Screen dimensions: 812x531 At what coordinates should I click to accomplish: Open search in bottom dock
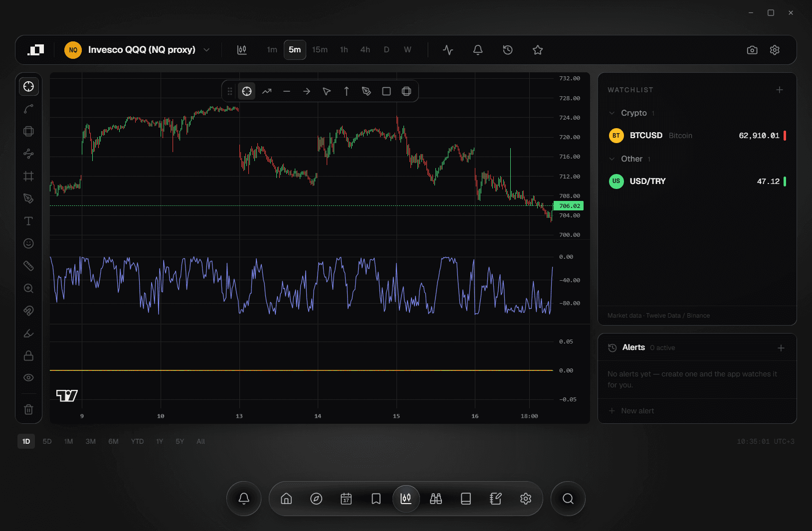click(x=568, y=499)
